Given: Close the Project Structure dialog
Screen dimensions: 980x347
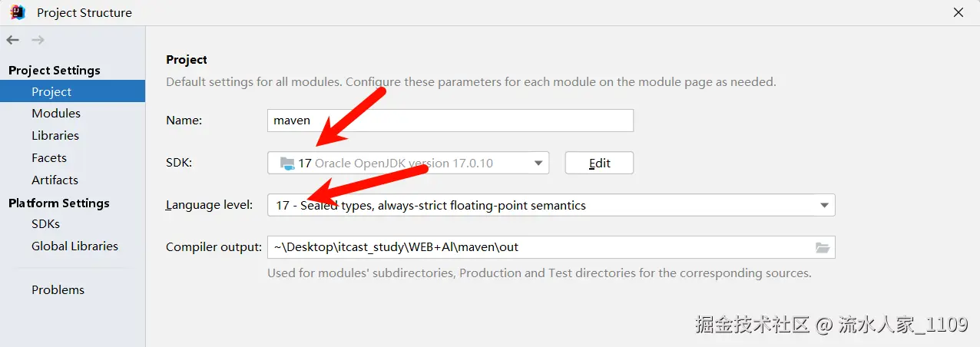Looking at the screenshot, I should 958,12.
